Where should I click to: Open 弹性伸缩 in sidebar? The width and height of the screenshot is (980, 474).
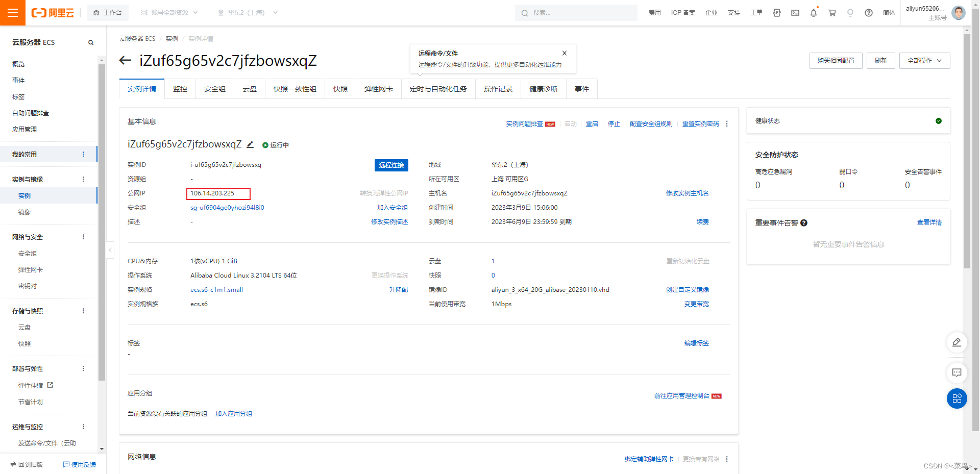click(x=31, y=386)
